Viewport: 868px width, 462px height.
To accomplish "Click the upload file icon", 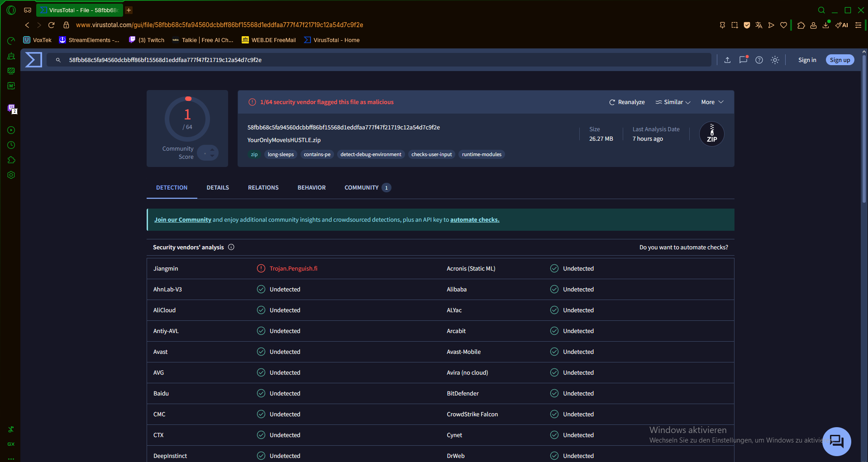I will tap(727, 60).
